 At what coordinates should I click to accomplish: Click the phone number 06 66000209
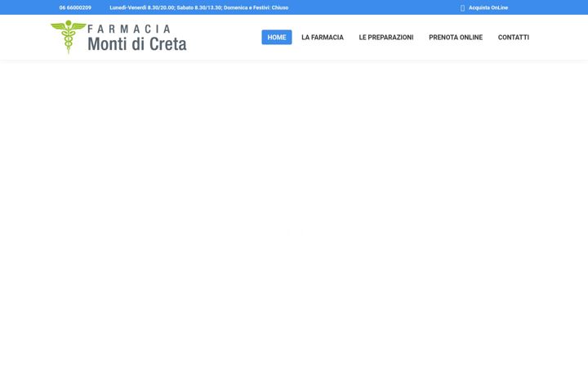pos(75,7)
